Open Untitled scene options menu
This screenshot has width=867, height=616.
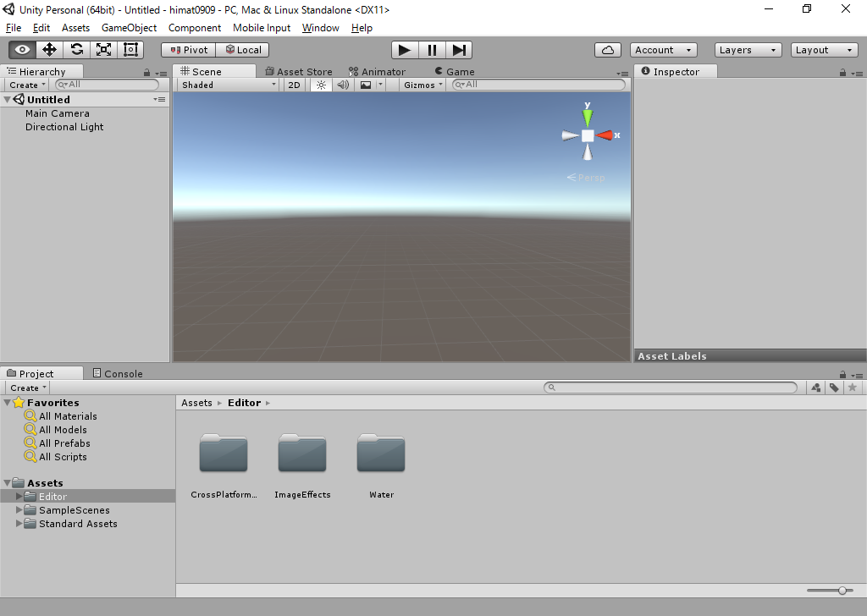pyautogui.click(x=159, y=100)
